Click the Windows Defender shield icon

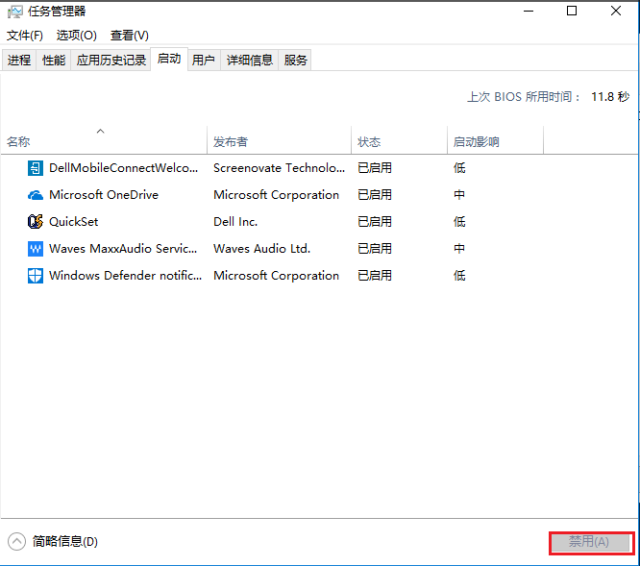click(x=35, y=275)
